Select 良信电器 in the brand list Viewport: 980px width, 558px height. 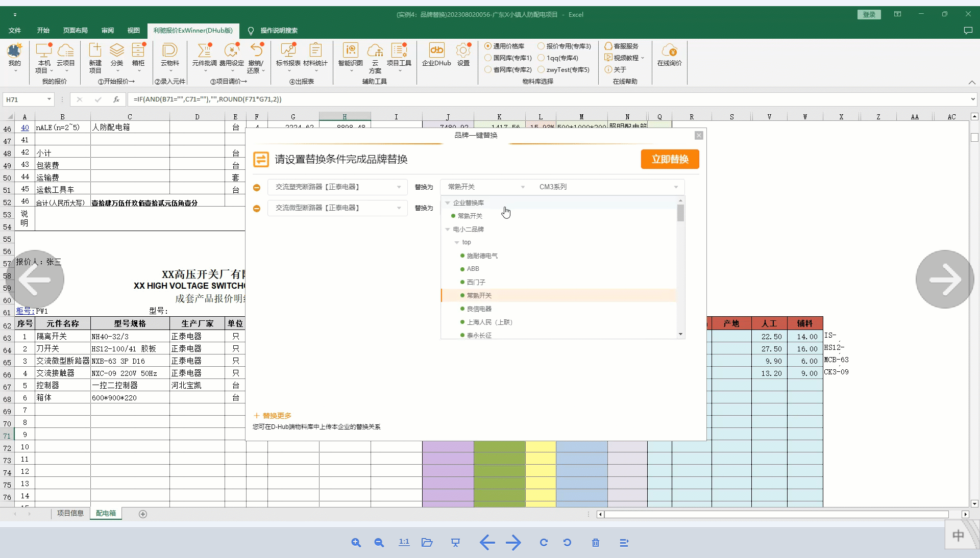(x=479, y=309)
